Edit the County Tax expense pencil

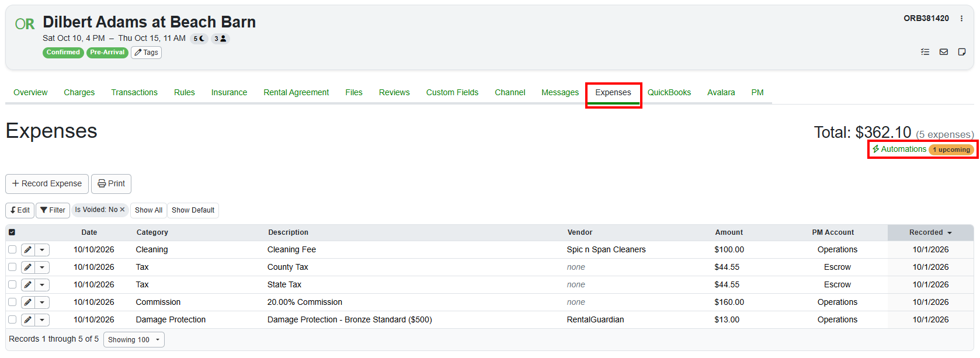27,267
